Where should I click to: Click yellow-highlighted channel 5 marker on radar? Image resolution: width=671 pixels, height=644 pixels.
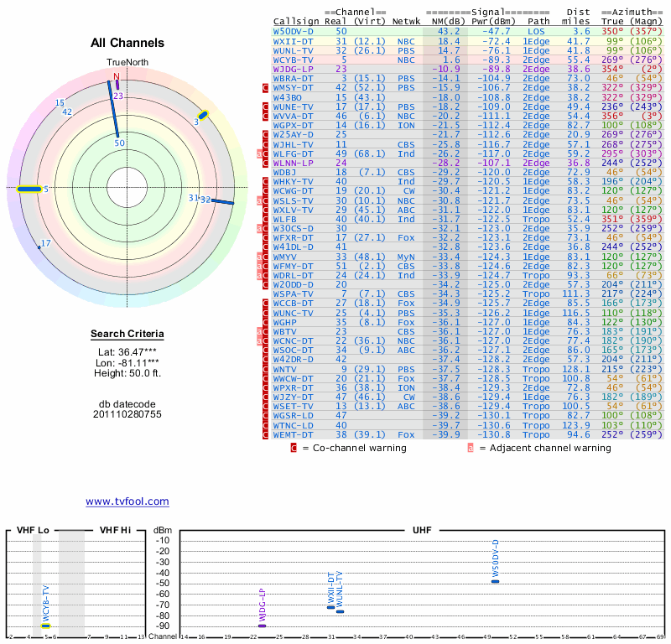pos(29,189)
